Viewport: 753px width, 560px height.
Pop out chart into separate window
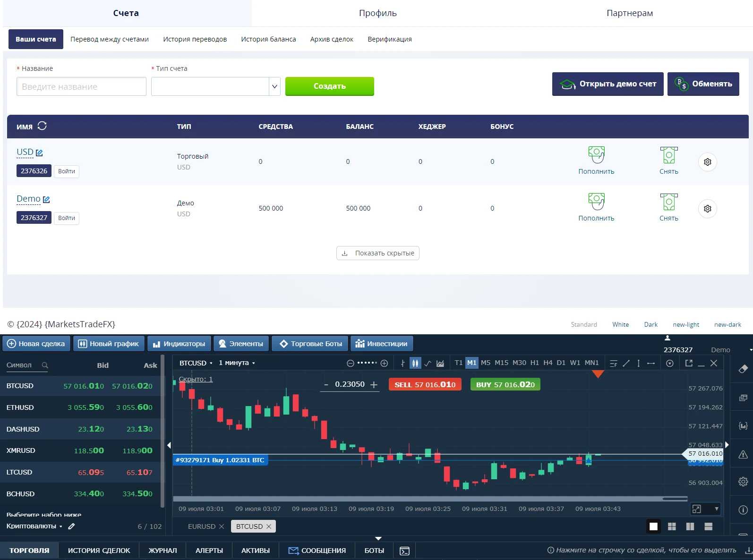point(689,363)
